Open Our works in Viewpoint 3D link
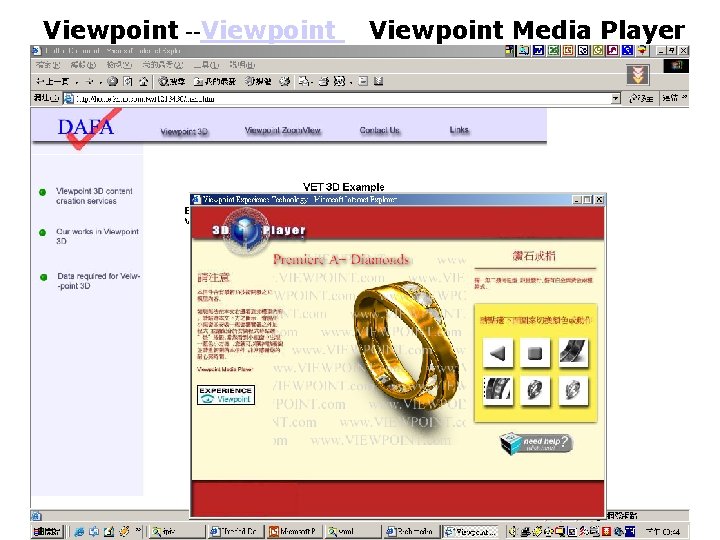720x540 pixels. coord(97,236)
